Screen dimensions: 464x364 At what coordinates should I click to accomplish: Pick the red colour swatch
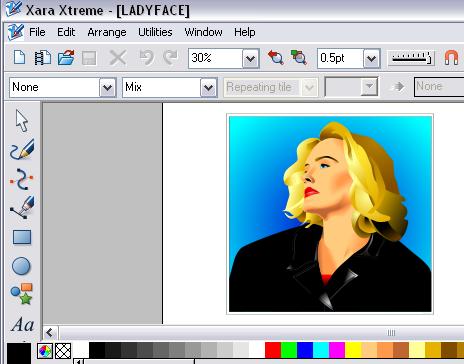(273, 350)
